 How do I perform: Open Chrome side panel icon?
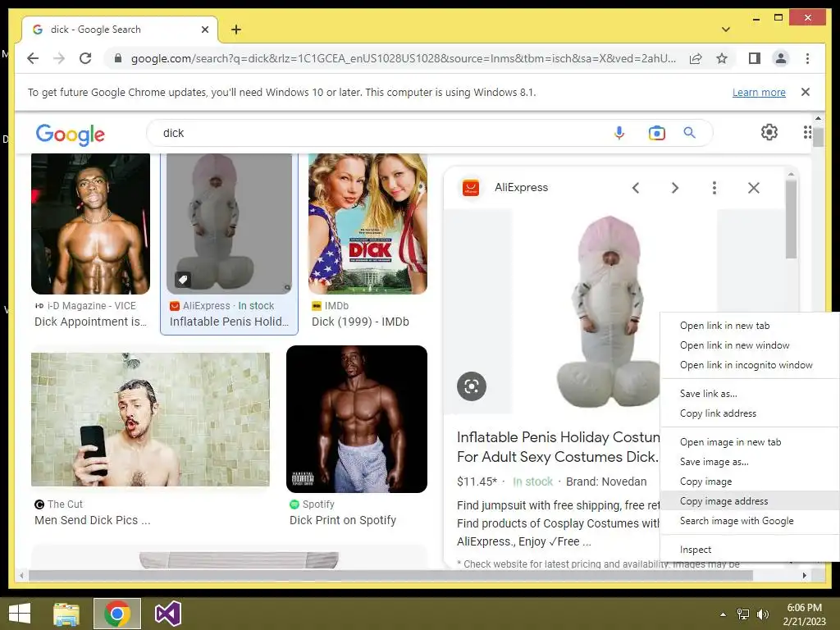pos(755,58)
